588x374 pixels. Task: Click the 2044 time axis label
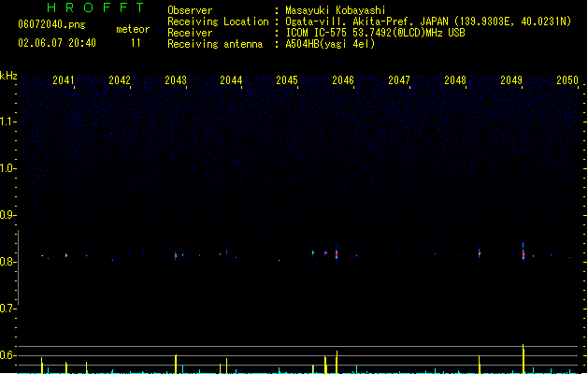click(x=231, y=80)
